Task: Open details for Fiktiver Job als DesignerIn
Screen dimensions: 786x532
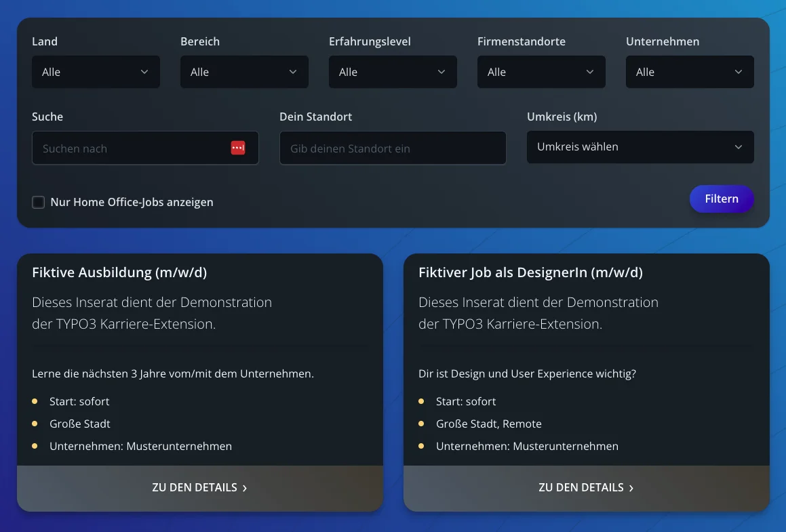Action: point(586,488)
